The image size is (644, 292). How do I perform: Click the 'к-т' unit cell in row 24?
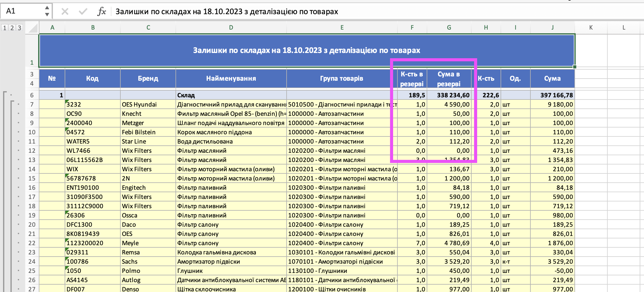pyautogui.click(x=516, y=262)
